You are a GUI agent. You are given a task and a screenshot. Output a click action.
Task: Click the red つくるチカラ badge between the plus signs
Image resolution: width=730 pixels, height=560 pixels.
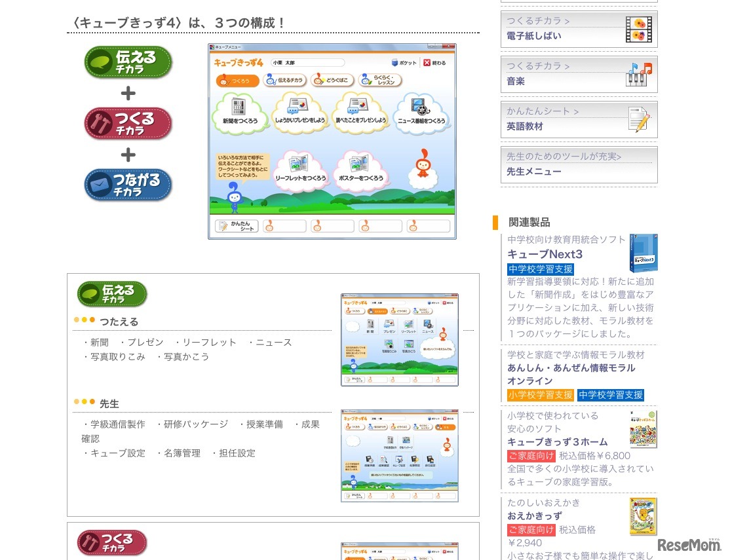[x=128, y=123]
